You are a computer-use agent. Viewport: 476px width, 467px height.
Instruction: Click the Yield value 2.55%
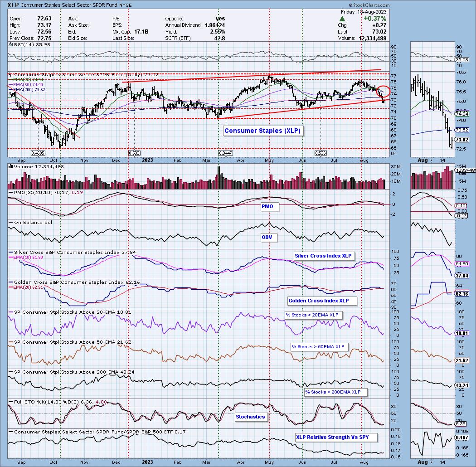(217, 32)
